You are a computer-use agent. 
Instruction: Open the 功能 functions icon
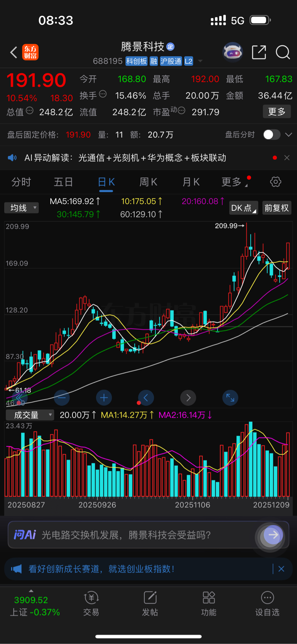[209, 604]
